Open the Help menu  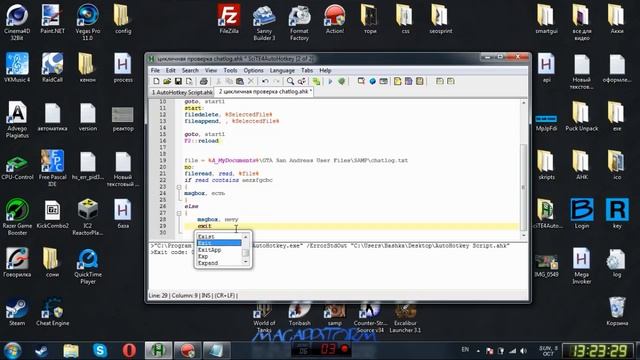(x=325, y=71)
